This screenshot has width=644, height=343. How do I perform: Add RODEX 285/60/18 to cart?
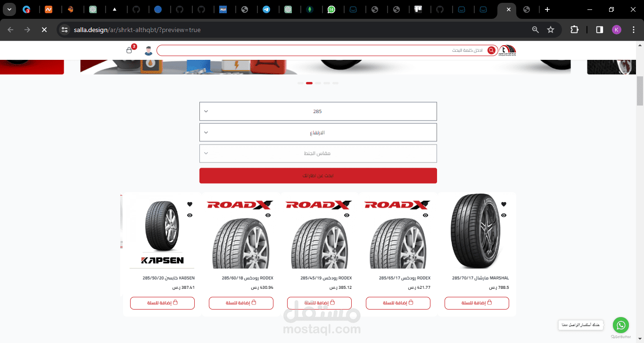tap(241, 303)
